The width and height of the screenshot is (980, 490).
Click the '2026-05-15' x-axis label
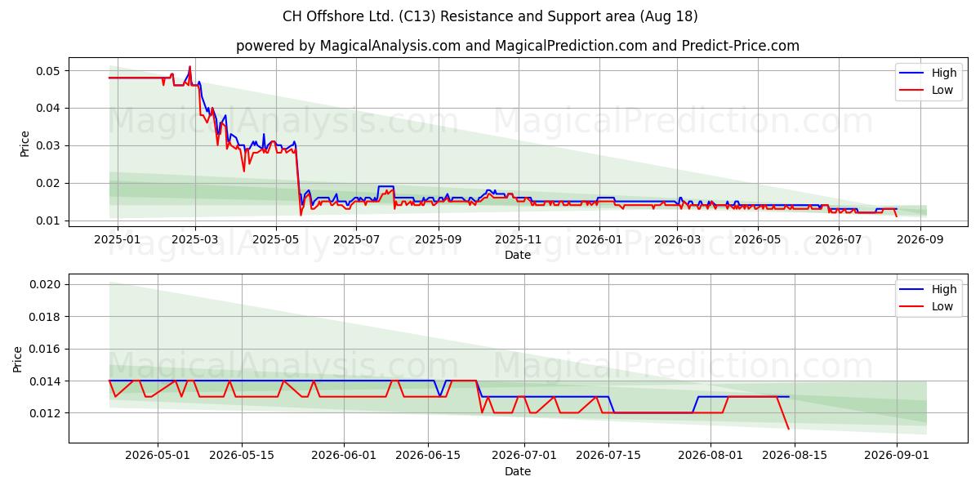coord(242,456)
